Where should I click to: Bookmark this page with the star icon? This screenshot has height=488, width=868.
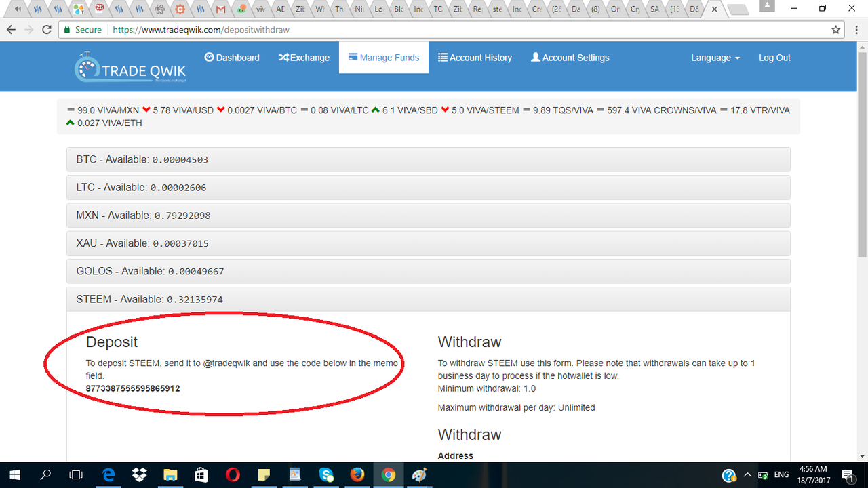coord(836,30)
